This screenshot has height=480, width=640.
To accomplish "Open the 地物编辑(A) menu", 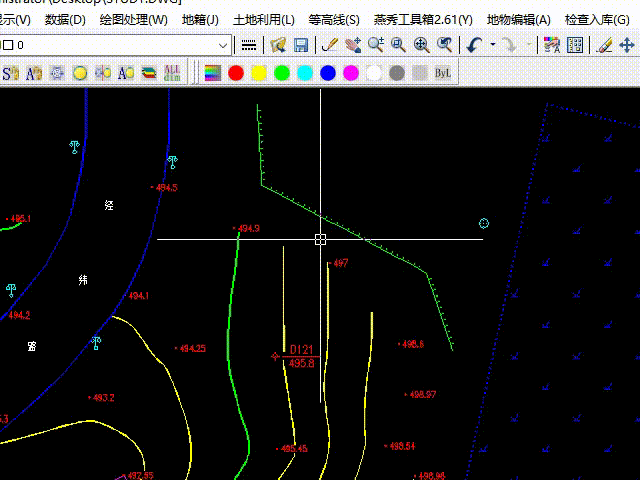I will coord(518,19).
